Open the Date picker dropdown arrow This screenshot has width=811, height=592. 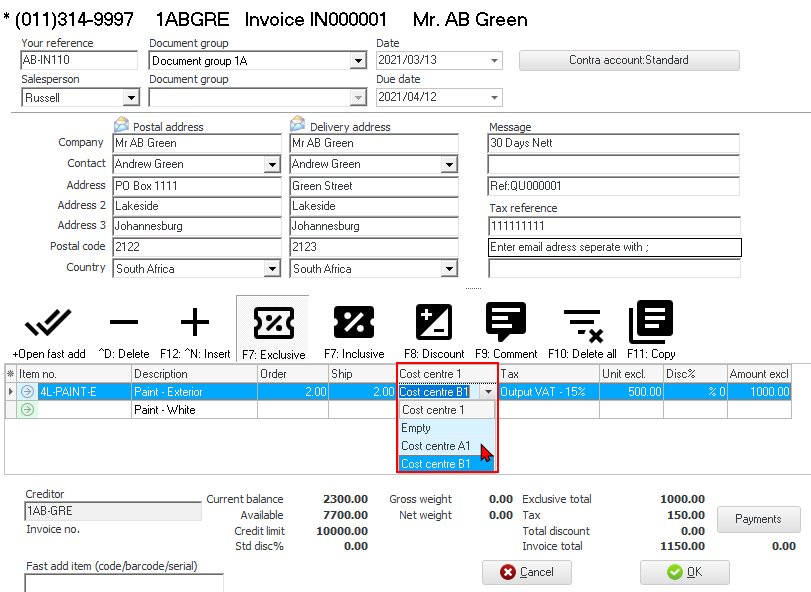494,61
